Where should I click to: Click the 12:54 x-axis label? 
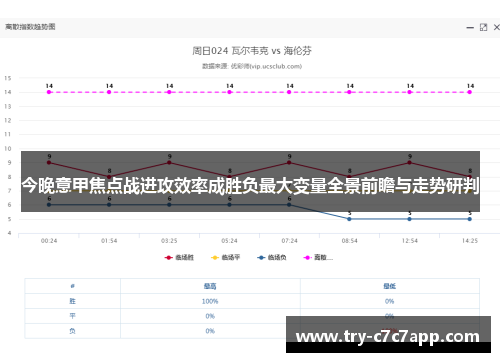pyautogui.click(x=409, y=241)
